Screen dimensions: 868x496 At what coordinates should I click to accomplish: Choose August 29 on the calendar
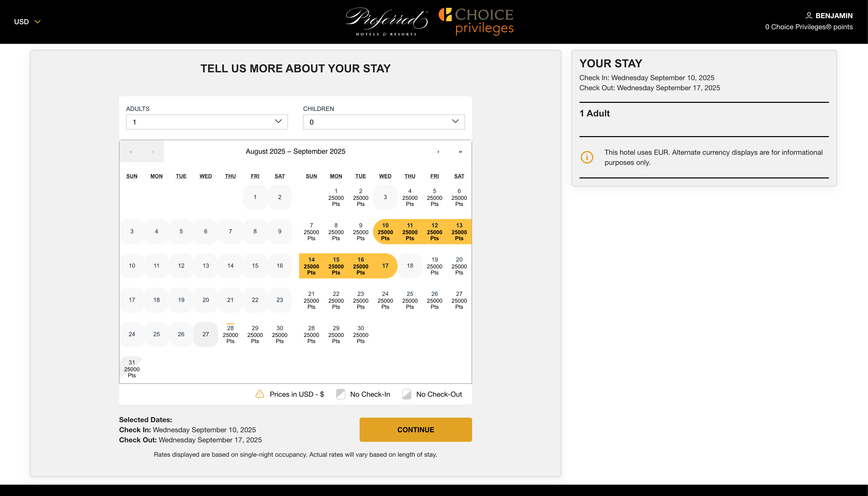pyautogui.click(x=255, y=334)
